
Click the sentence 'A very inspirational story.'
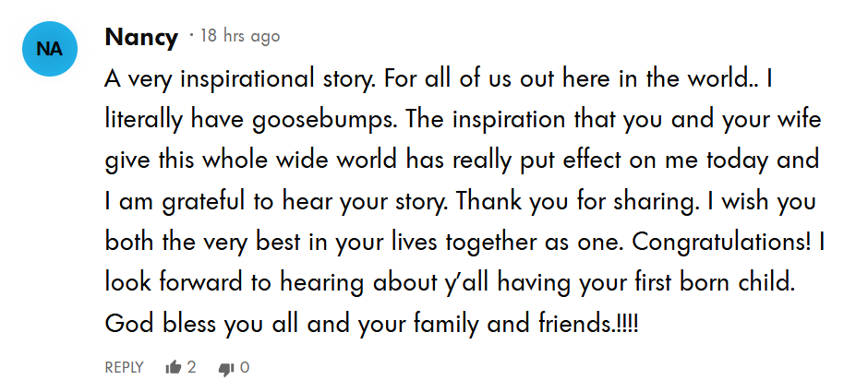241,79
